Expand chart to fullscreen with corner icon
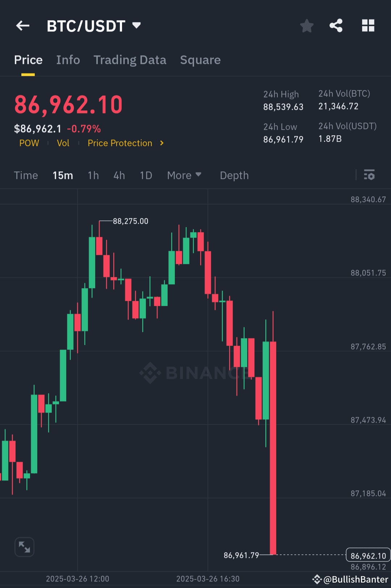391x588 pixels. tap(24, 547)
